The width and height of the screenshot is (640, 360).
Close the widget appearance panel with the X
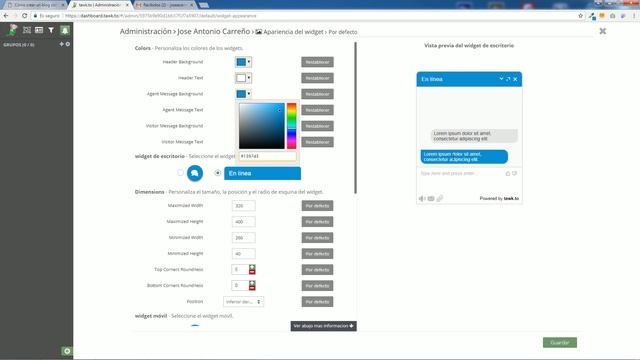(602, 31)
